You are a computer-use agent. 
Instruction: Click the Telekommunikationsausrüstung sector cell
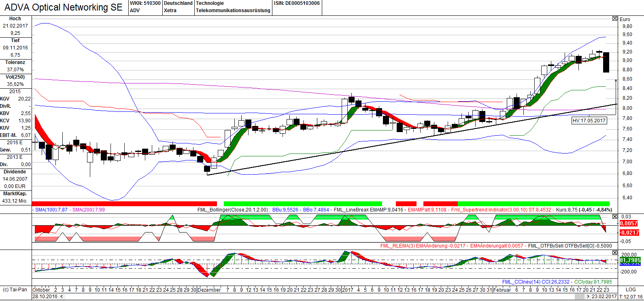(x=233, y=11)
